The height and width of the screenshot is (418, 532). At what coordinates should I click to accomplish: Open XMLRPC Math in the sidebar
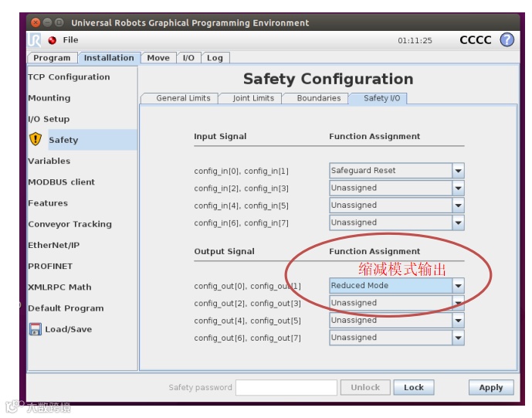[x=59, y=287]
